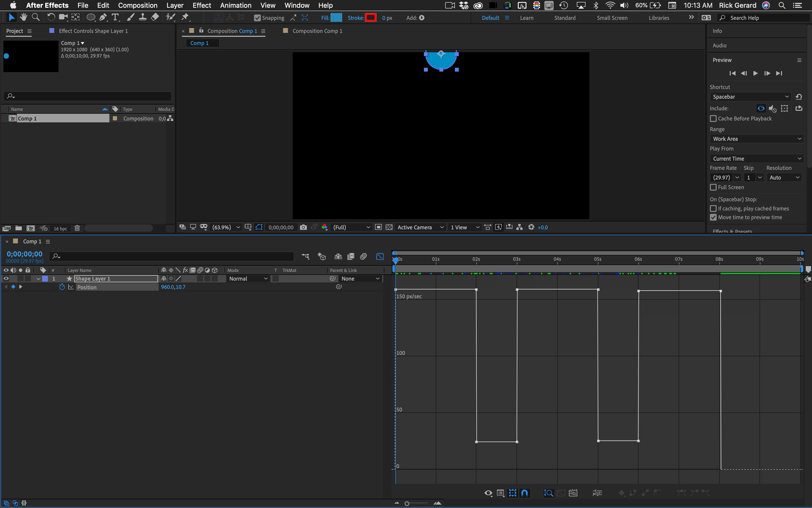Select the Pen tool
Screen dimensions: 812x508
103,17
